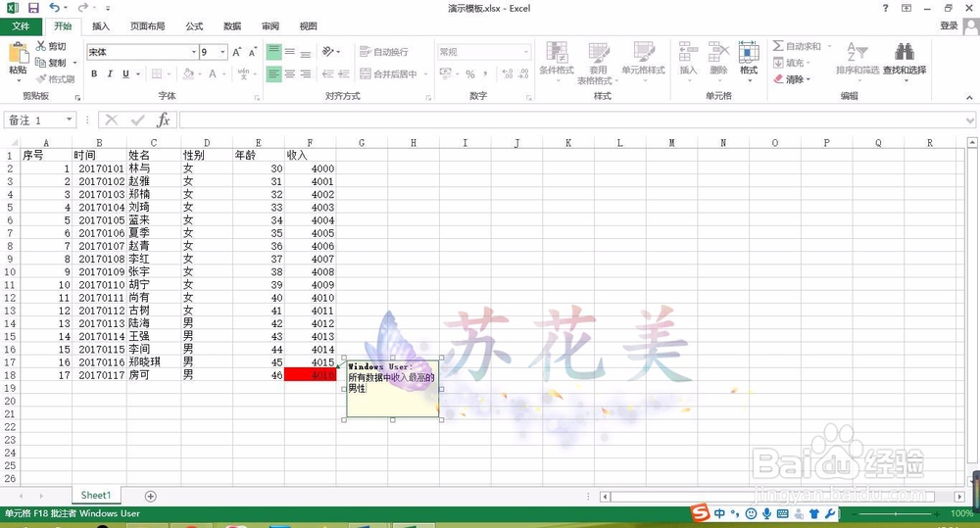Click the Fill (填充) button
980x528 pixels.
[x=791, y=63]
